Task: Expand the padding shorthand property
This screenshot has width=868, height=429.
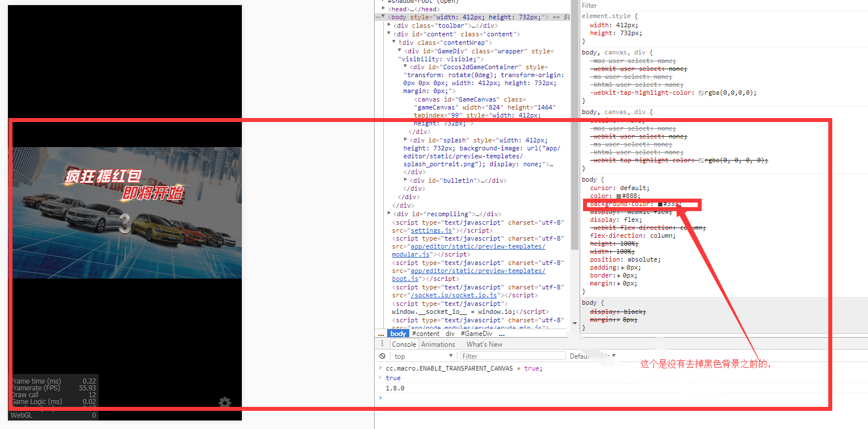Action: click(x=624, y=267)
